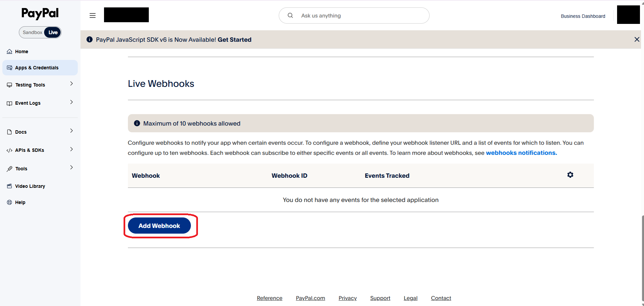Viewport: 644px width, 306px height.
Task: Click the SDK banner info icon
Action: [90, 39]
